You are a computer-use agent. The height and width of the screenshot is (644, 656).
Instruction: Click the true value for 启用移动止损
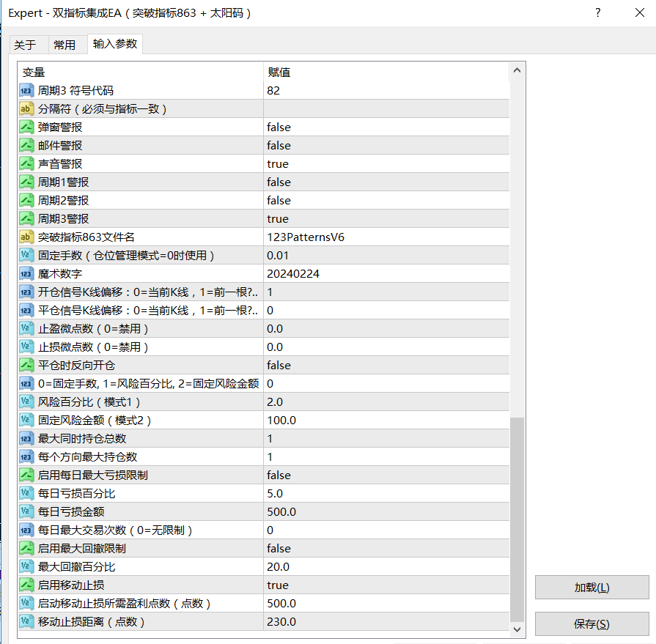click(278, 585)
